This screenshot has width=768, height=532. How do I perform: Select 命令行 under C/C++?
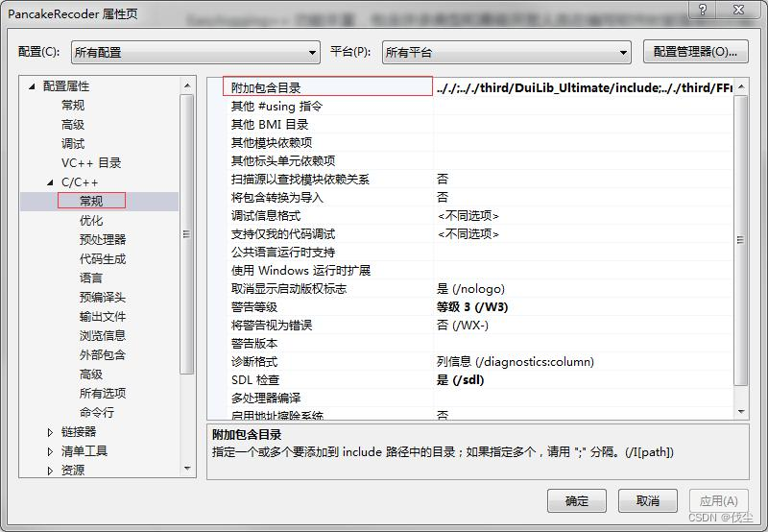(97, 413)
